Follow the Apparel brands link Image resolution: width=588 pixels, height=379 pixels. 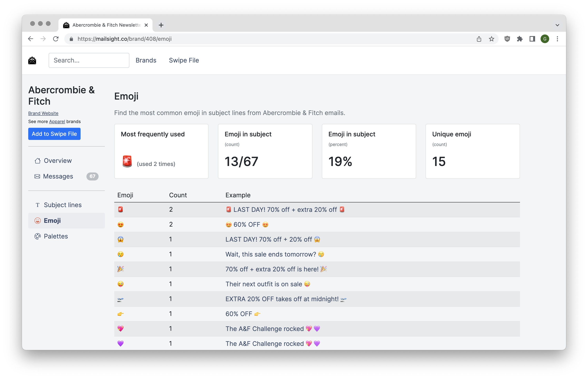[x=57, y=121]
